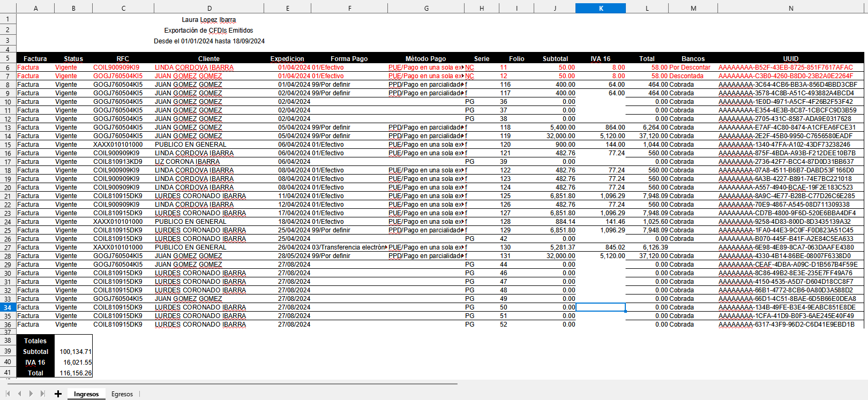
Task: Click the Total cell '1,025.60'
Action: click(647, 222)
